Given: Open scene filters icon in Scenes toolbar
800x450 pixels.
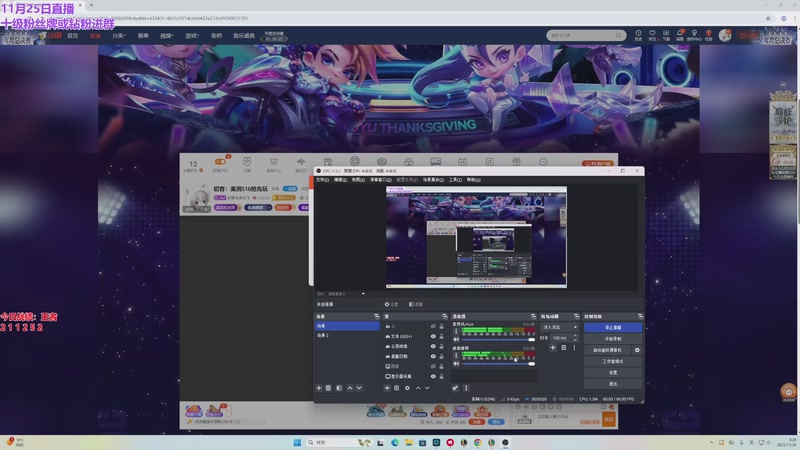Looking at the screenshot, I should click(x=339, y=388).
